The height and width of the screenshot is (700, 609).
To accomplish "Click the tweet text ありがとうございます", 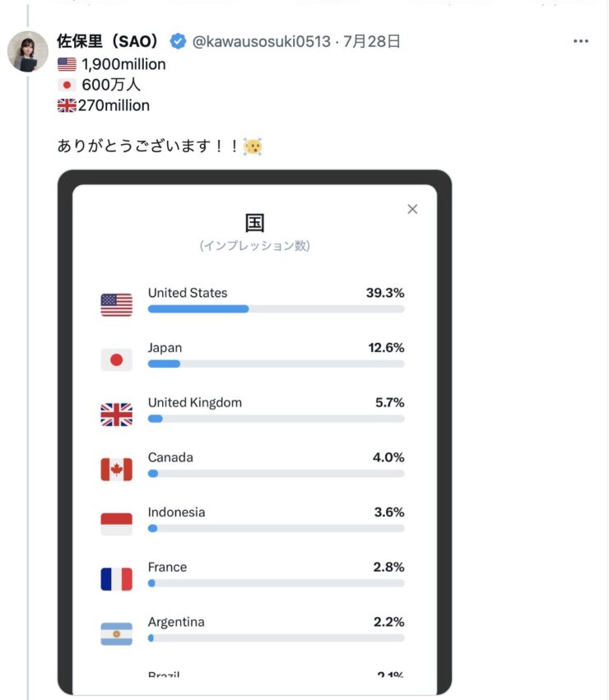I will click(x=134, y=146).
